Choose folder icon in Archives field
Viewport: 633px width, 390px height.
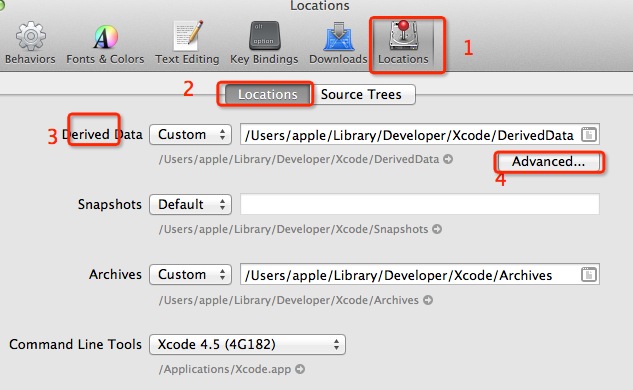click(589, 275)
